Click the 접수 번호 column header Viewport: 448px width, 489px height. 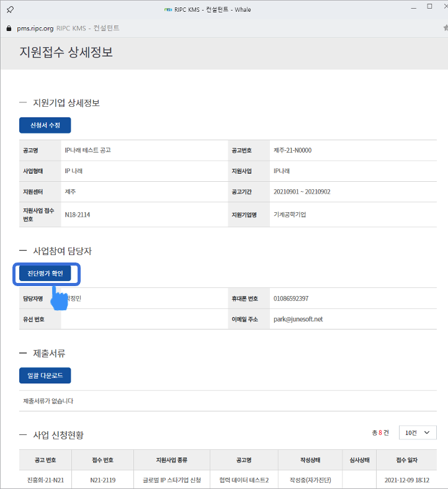point(102,460)
